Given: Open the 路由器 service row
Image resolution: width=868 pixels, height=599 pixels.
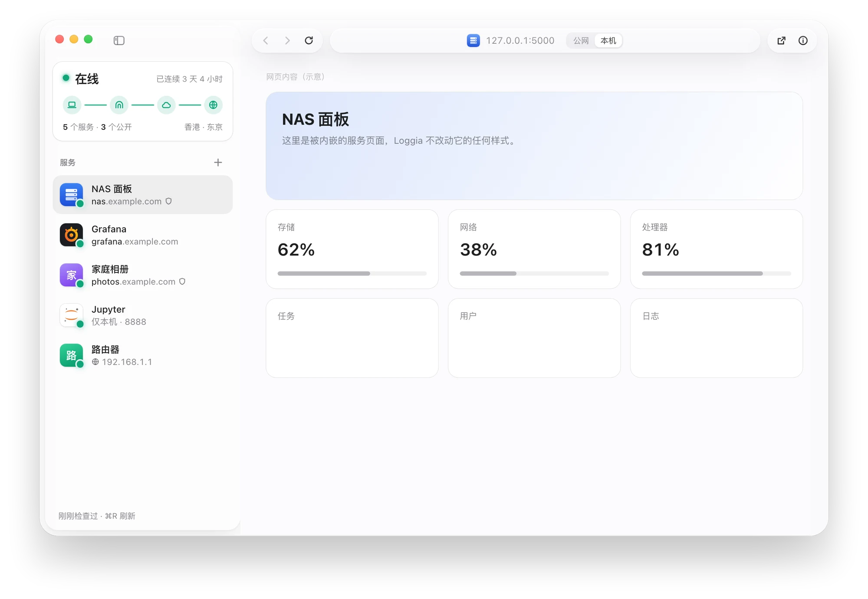Looking at the screenshot, I should click(143, 355).
